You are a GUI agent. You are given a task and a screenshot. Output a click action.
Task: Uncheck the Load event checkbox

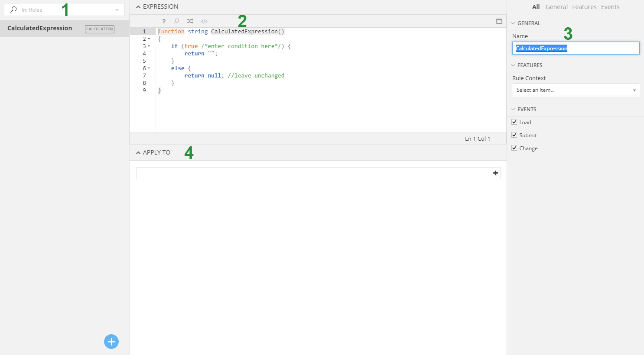(x=514, y=122)
